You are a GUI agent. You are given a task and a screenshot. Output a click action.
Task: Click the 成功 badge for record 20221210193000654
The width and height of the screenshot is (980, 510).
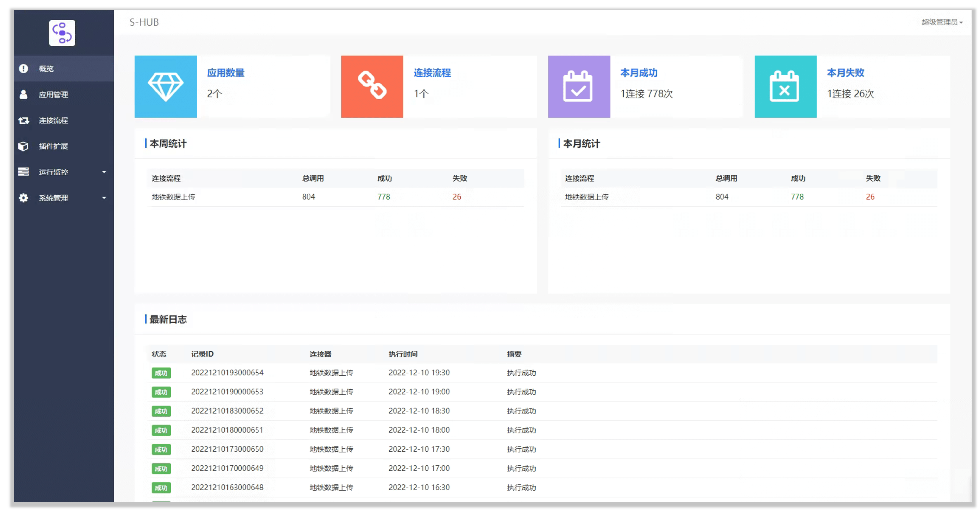coord(161,373)
